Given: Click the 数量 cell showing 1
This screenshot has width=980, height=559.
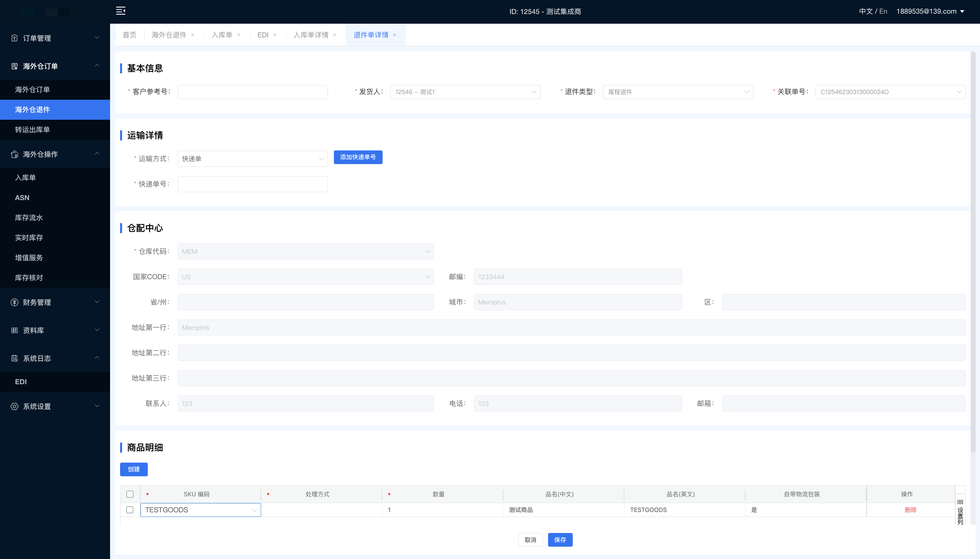Looking at the screenshot, I should 443,510.
